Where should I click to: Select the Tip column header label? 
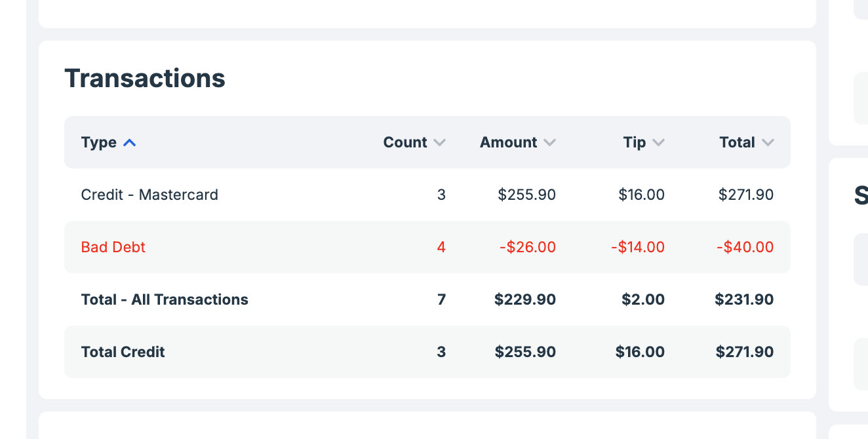(634, 142)
